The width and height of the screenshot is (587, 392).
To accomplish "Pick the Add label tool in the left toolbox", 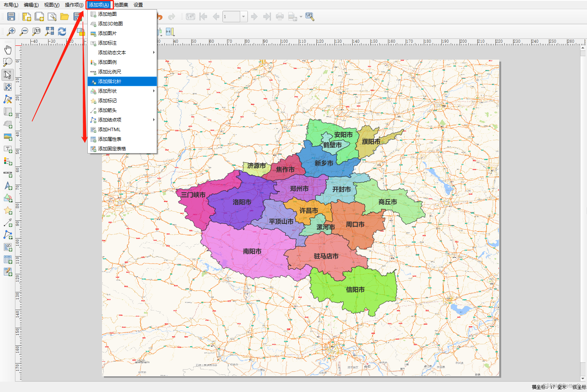I will coord(8,149).
